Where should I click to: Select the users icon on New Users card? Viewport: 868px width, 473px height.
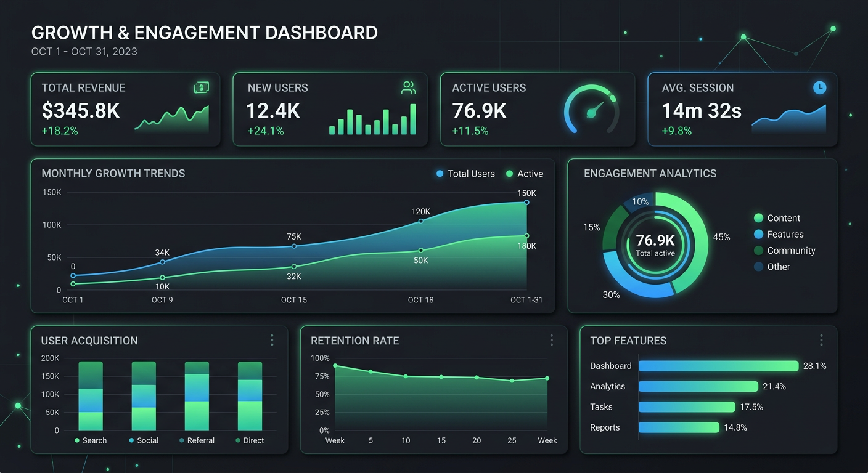click(408, 87)
